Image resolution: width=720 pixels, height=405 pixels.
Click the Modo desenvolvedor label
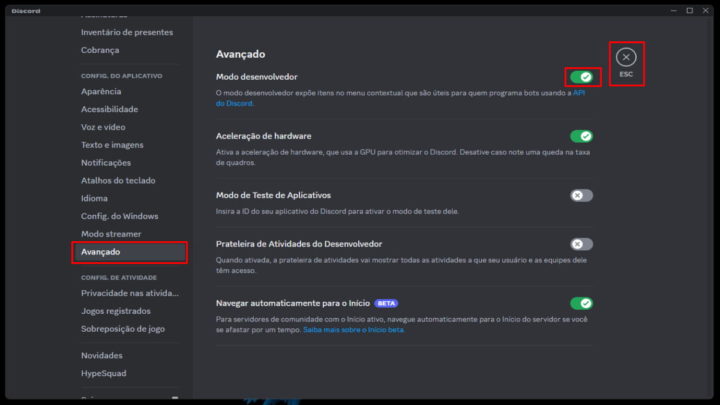(257, 77)
